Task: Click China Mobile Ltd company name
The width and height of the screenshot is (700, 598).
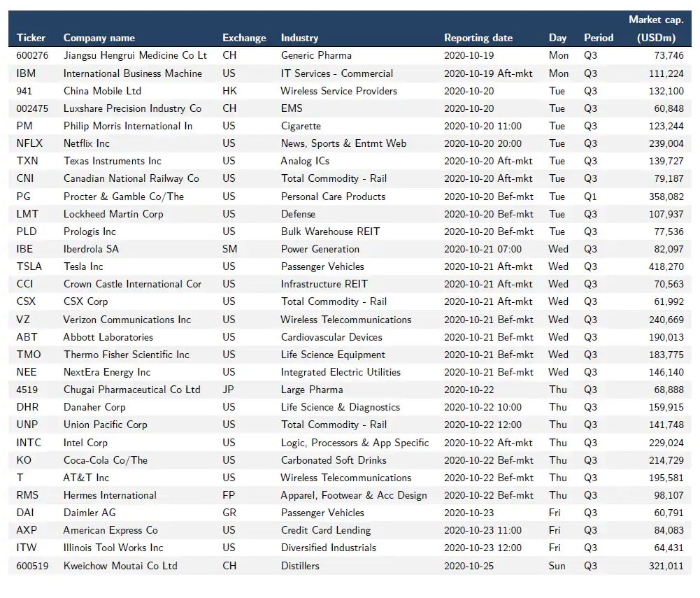Action: click(x=102, y=91)
